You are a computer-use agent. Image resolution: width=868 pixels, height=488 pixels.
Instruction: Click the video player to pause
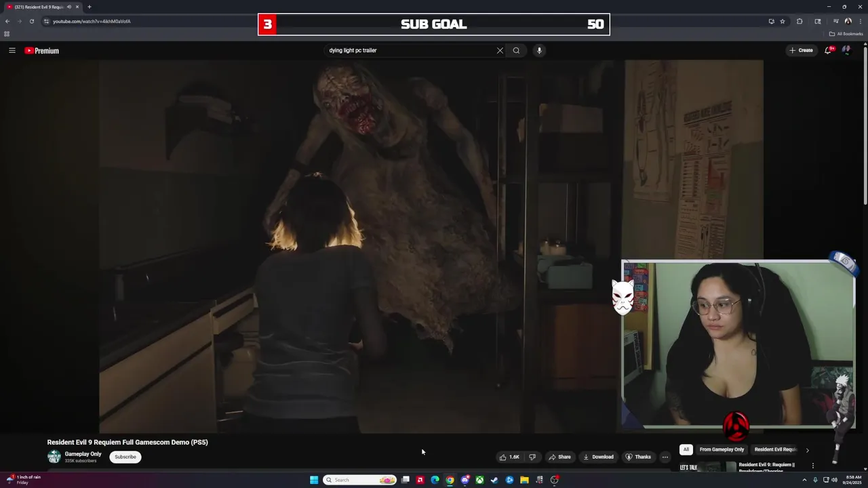[x=431, y=246]
